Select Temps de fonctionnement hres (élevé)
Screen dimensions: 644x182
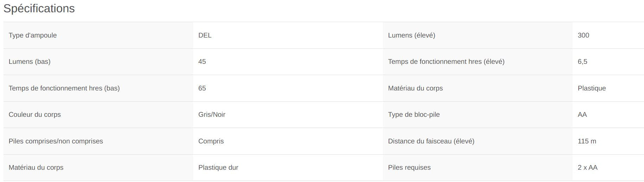pyautogui.click(x=446, y=62)
